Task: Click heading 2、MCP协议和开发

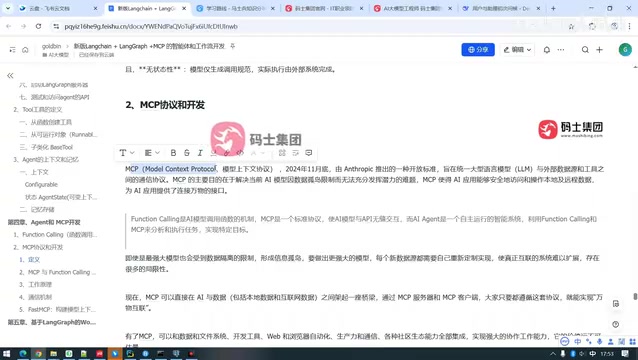Action: [x=165, y=105]
